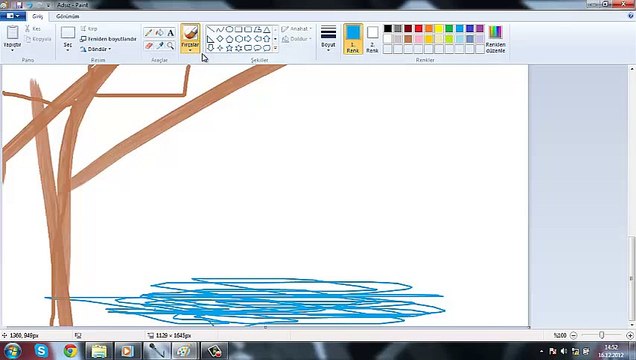Choose the Oval shape
Image resolution: width=636 pixels, height=360 pixels.
point(229,29)
